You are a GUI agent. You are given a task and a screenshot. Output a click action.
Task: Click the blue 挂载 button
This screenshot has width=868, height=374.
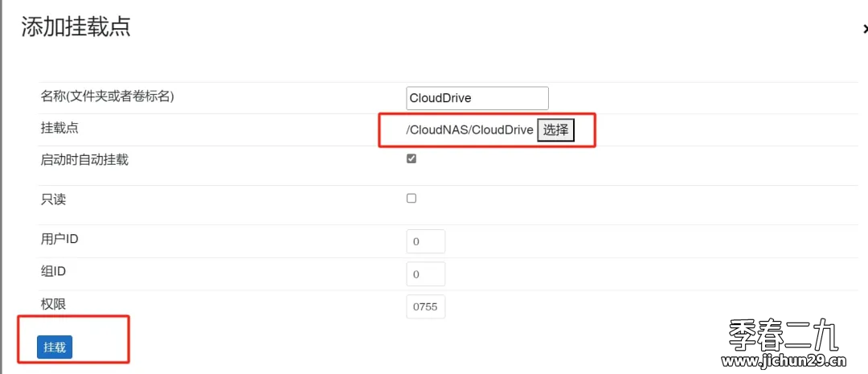55,347
